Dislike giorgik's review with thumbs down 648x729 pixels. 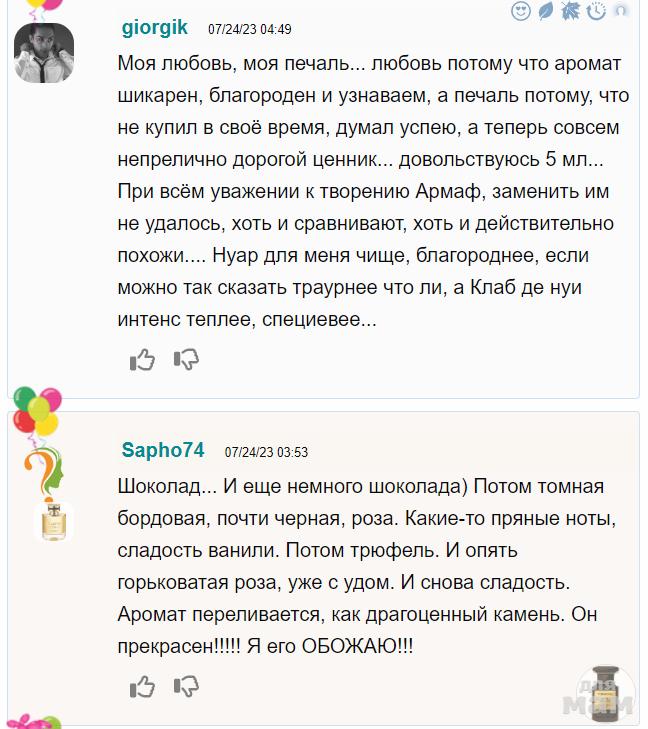pyautogui.click(x=186, y=359)
